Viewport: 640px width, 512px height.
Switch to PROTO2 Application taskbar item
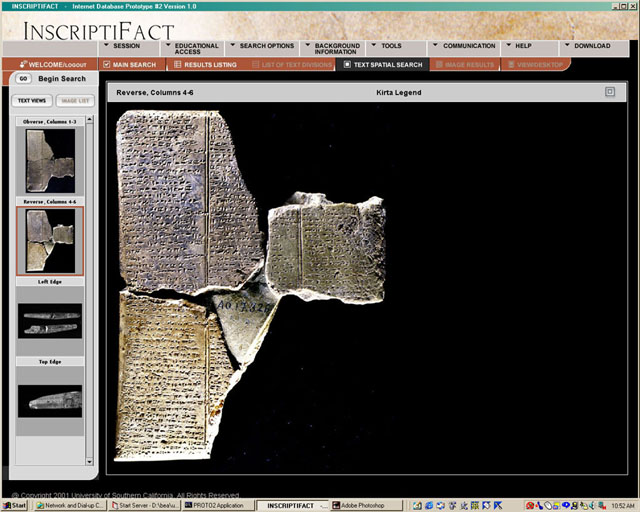218,506
